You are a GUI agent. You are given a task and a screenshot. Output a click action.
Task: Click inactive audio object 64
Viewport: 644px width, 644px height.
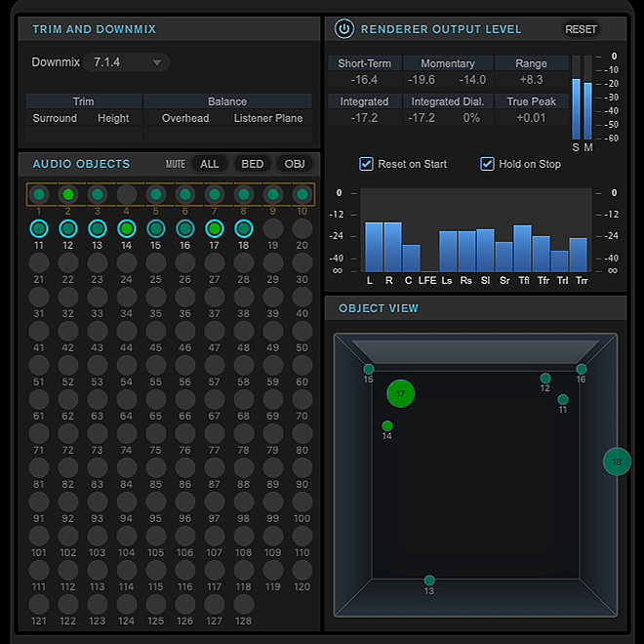click(x=127, y=399)
